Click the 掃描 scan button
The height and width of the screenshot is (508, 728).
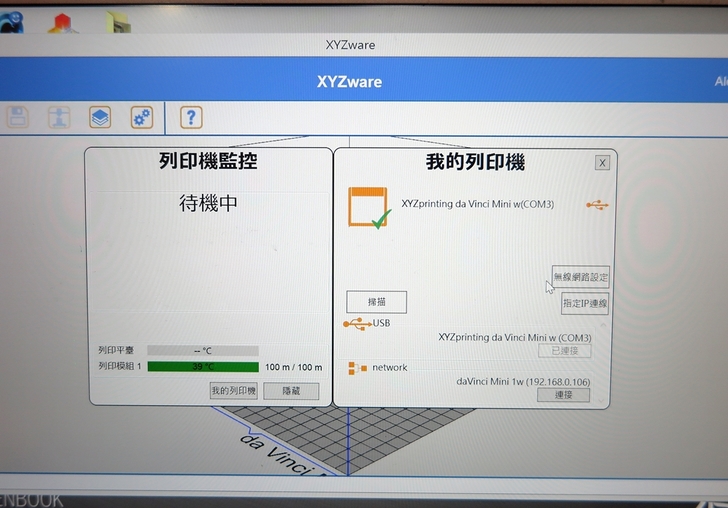tap(377, 302)
